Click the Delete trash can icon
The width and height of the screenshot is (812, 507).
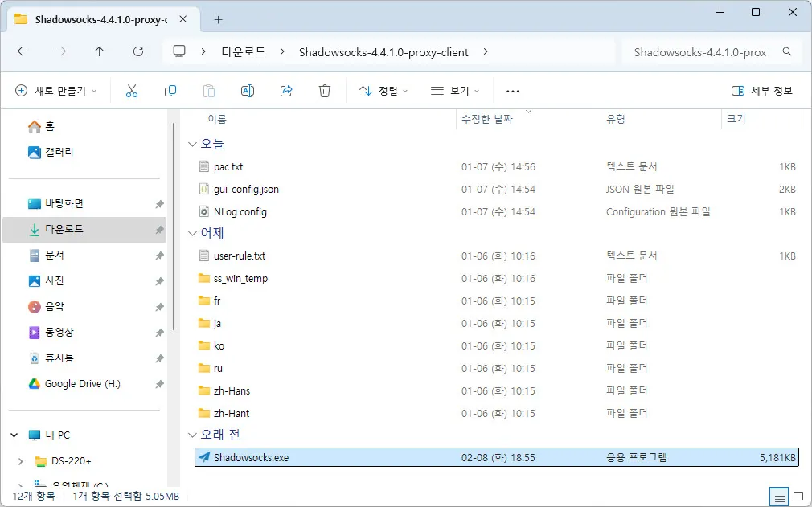tap(325, 91)
